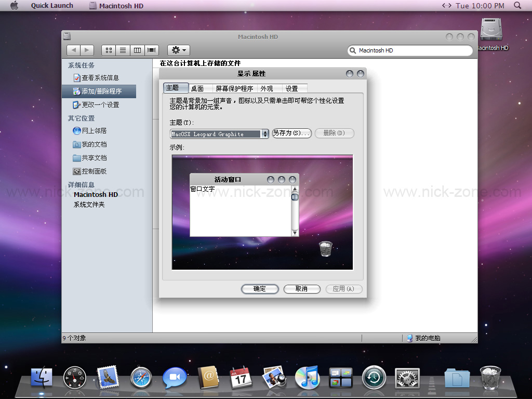Viewport: 532px width, 399px height.
Task: Switch to cover flow view
Action: [x=152, y=50]
